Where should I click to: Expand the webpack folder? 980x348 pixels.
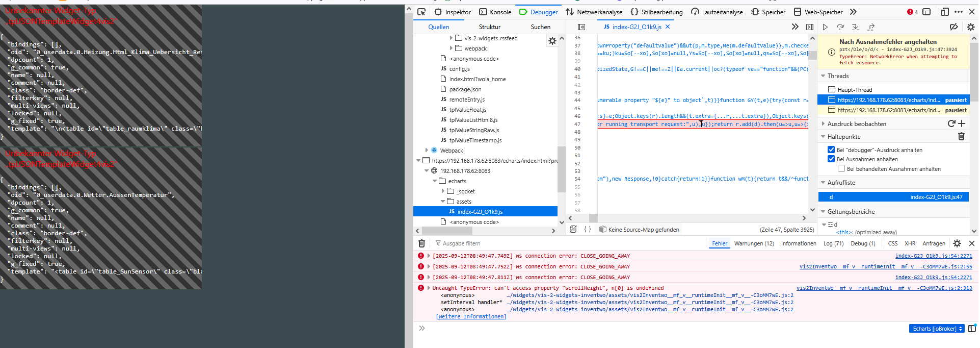coord(451,48)
